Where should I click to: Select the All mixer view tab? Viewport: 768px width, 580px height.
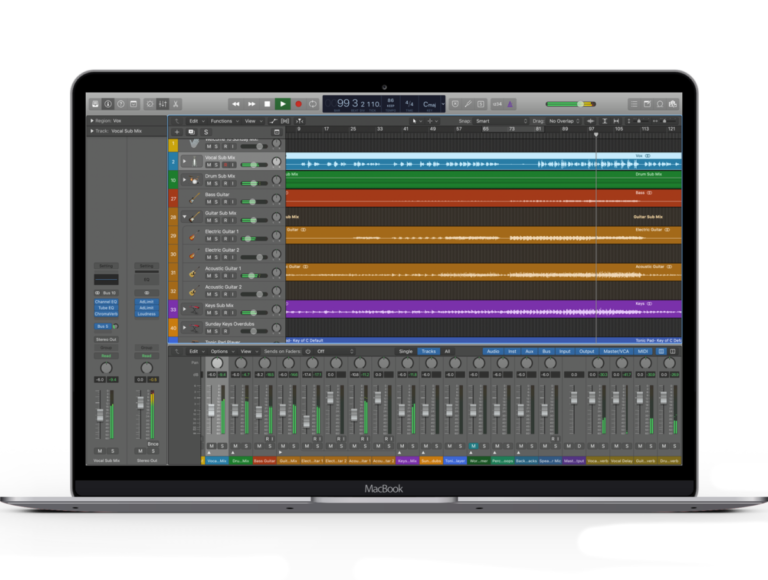pos(447,351)
